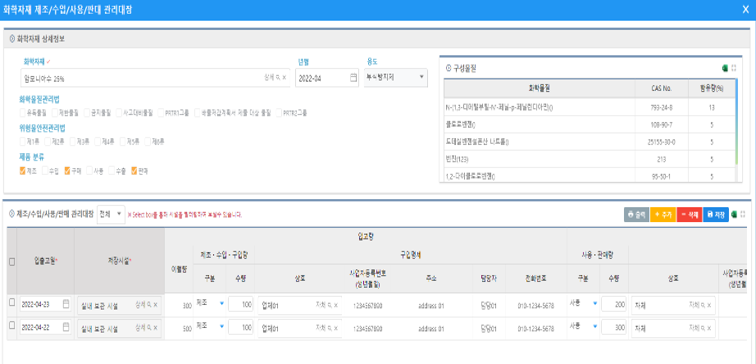The image size is (756, 364).
Task: Open the 용도 dropdown
Action: pos(395,77)
